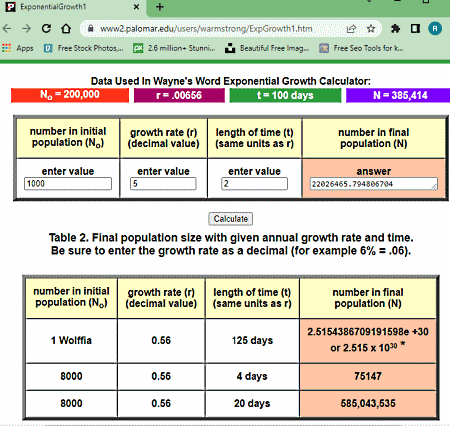The height and width of the screenshot is (426, 450).
Task: Click the magenta r = .00656 box
Action: point(179,95)
